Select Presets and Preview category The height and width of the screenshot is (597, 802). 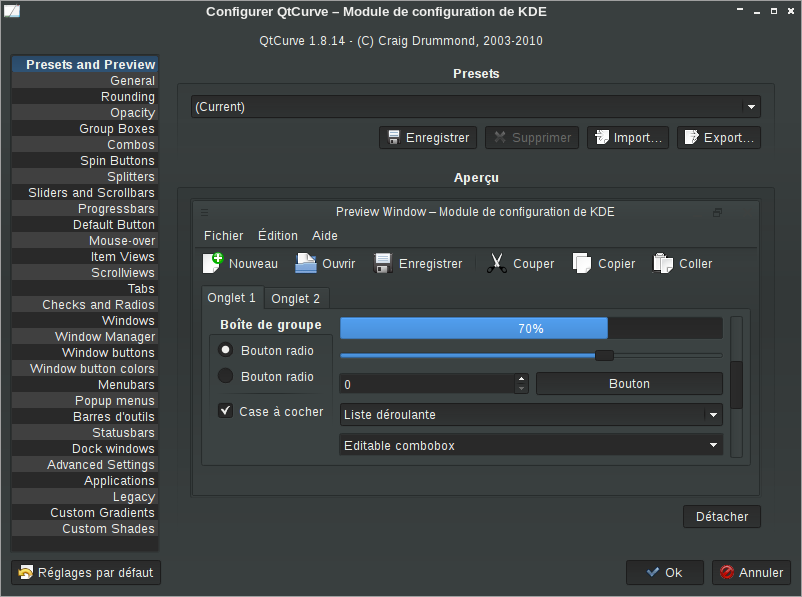tap(85, 64)
